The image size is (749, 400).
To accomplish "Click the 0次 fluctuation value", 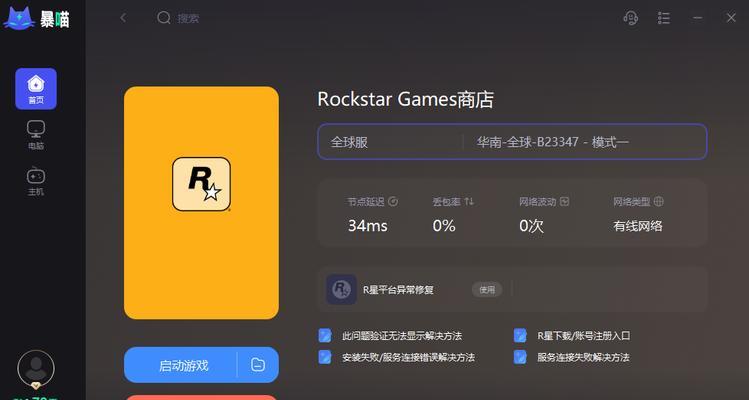I will pos(532,226).
